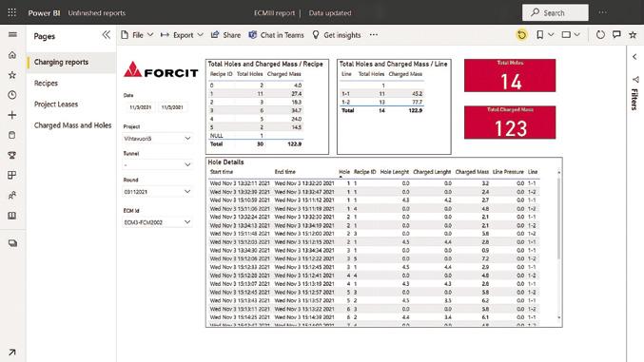Open the Export menu
The width and height of the screenshot is (644, 362).
pyautogui.click(x=182, y=35)
